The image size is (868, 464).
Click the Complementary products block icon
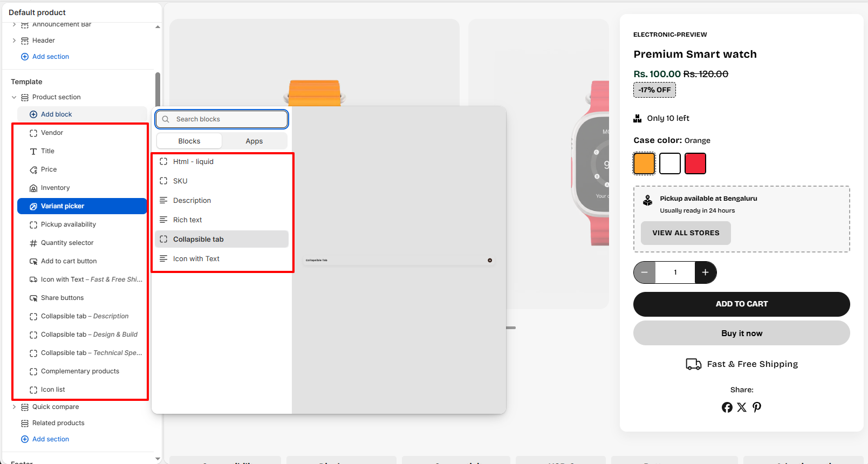(33, 371)
